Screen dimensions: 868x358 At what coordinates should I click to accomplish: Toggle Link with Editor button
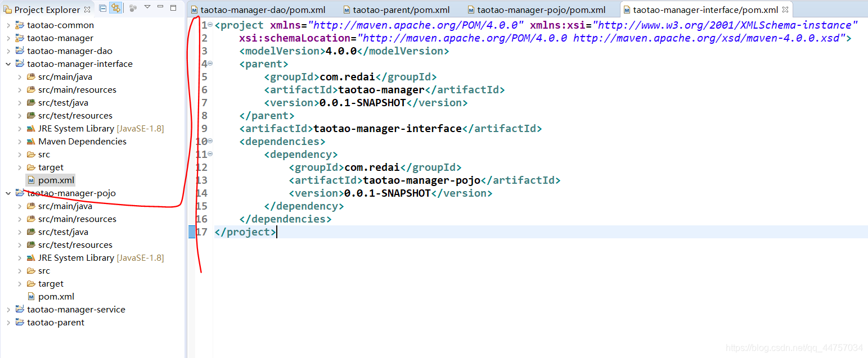click(115, 8)
